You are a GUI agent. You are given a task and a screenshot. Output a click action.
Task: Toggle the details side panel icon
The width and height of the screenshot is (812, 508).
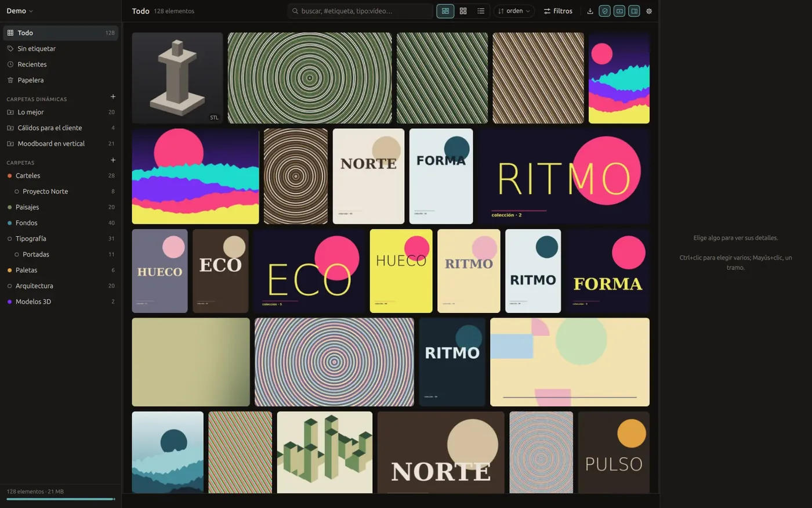point(634,11)
